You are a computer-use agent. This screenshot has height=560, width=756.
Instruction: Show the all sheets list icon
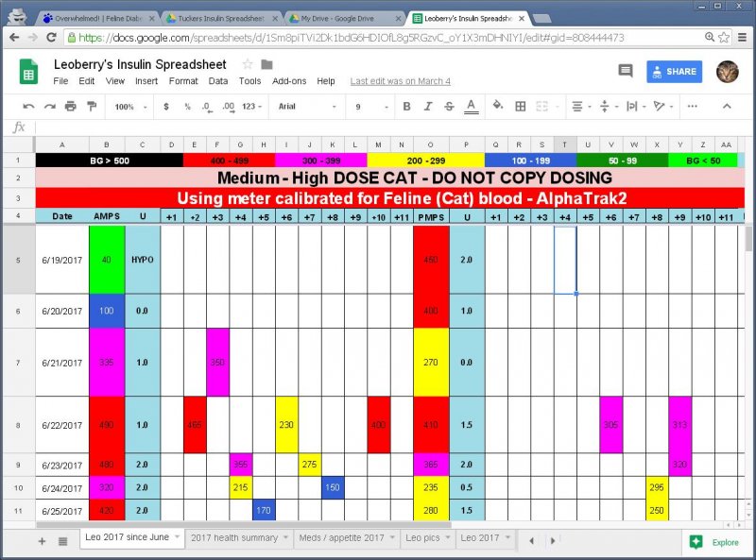pos(62,541)
